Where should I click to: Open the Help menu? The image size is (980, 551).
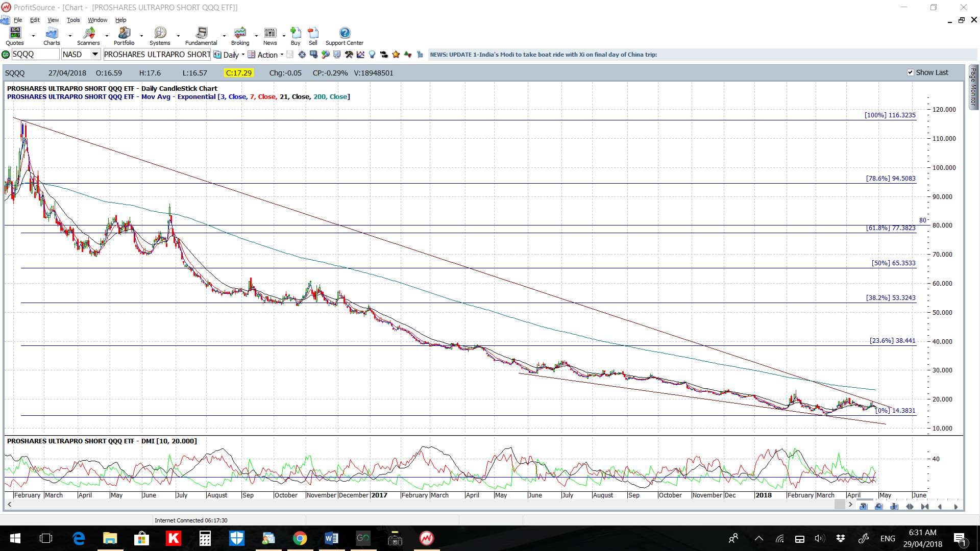click(121, 20)
